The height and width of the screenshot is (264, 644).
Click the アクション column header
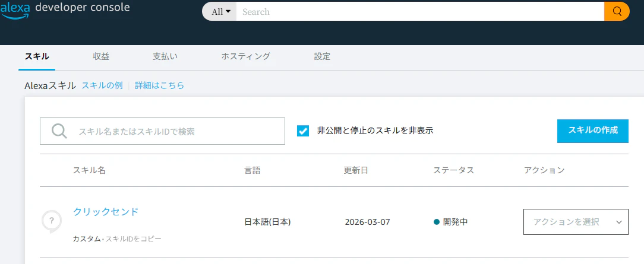[x=545, y=170]
